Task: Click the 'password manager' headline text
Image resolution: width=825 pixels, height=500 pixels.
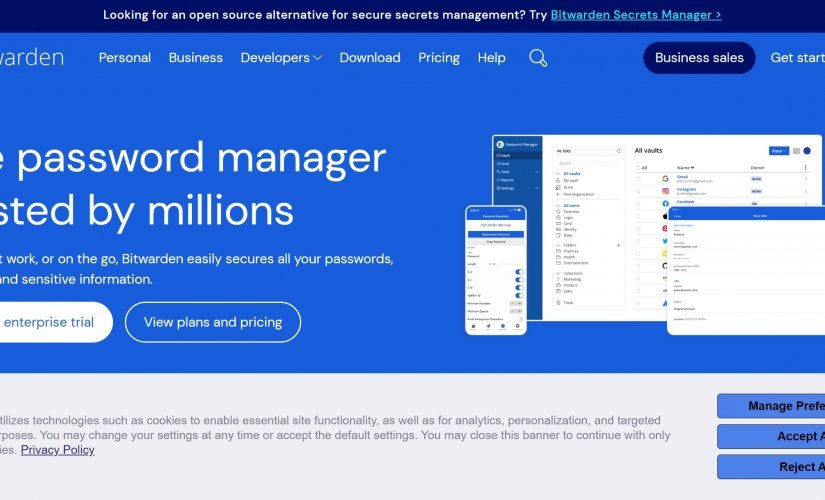Action: (202, 157)
